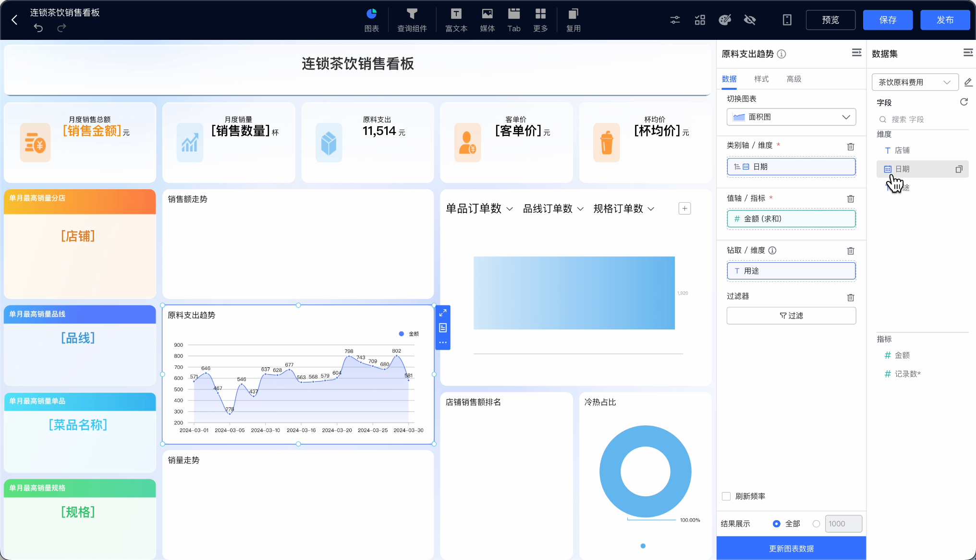Switch to the 样式 tab

click(x=761, y=79)
